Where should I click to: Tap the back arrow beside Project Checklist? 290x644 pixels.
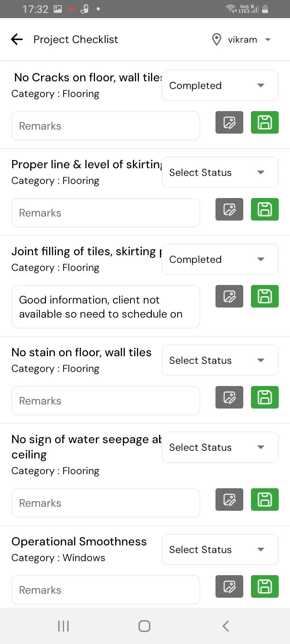[x=17, y=39]
